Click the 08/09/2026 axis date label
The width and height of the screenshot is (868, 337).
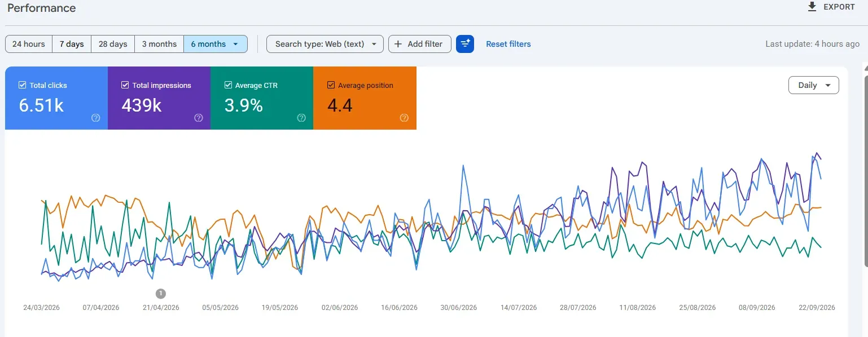coord(757,308)
